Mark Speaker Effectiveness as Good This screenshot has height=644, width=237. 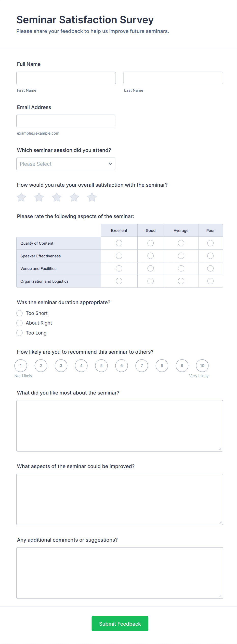(151, 256)
